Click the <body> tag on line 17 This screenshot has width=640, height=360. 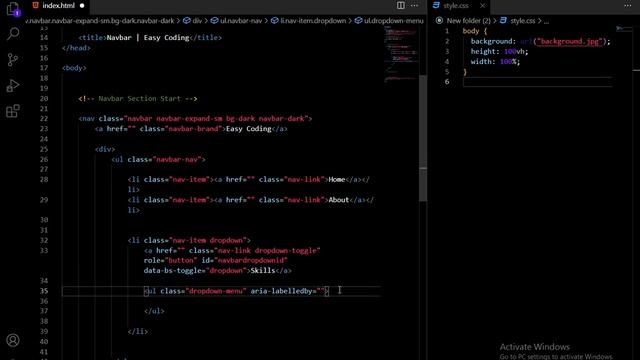click(74, 68)
